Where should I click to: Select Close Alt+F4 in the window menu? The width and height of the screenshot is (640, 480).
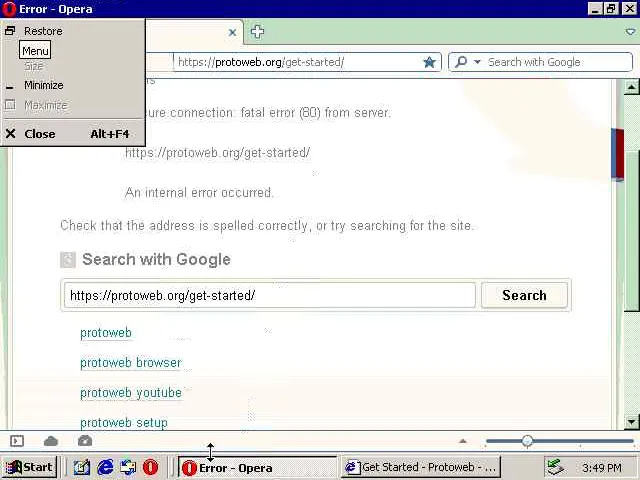pos(73,134)
